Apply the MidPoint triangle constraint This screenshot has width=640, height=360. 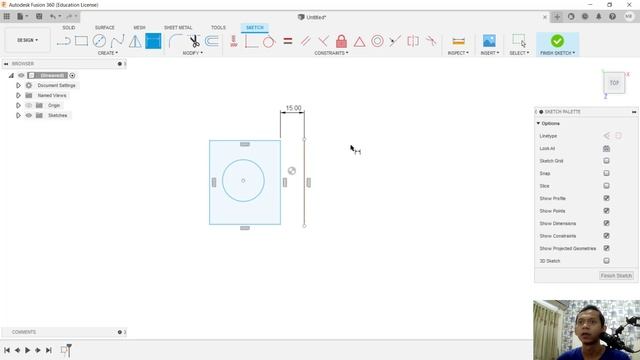[359, 41]
